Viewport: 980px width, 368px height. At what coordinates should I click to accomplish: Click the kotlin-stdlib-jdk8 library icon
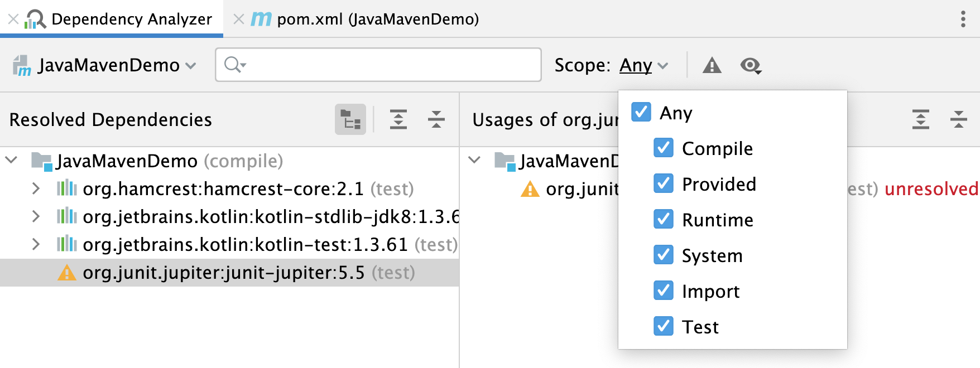coord(67,216)
